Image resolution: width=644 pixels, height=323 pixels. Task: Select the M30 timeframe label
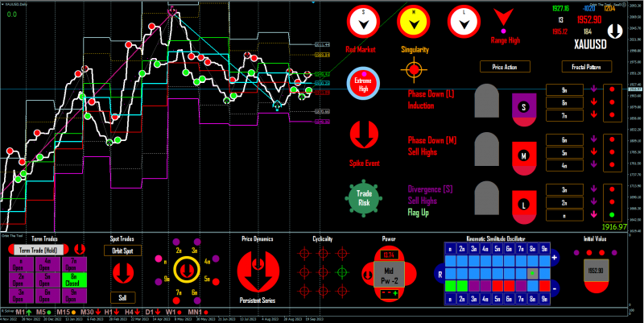(88, 313)
